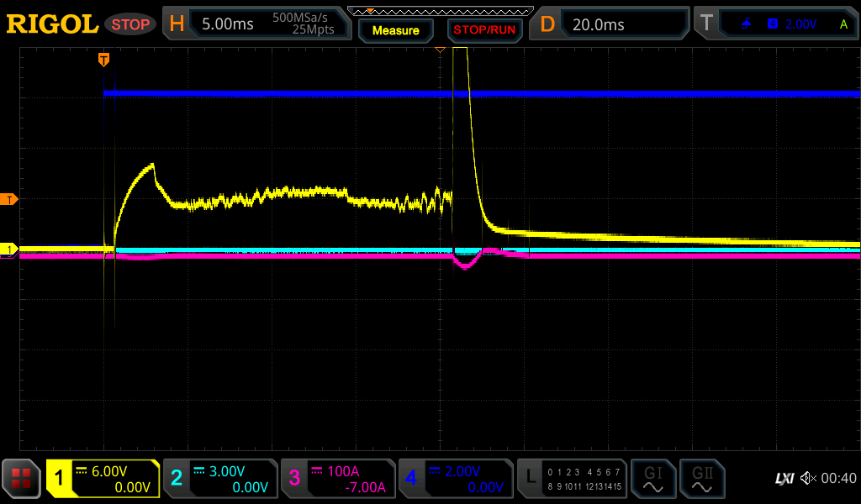This screenshot has height=504, width=861.
Task: Click the waveform memory overview bar
Action: 440,11
